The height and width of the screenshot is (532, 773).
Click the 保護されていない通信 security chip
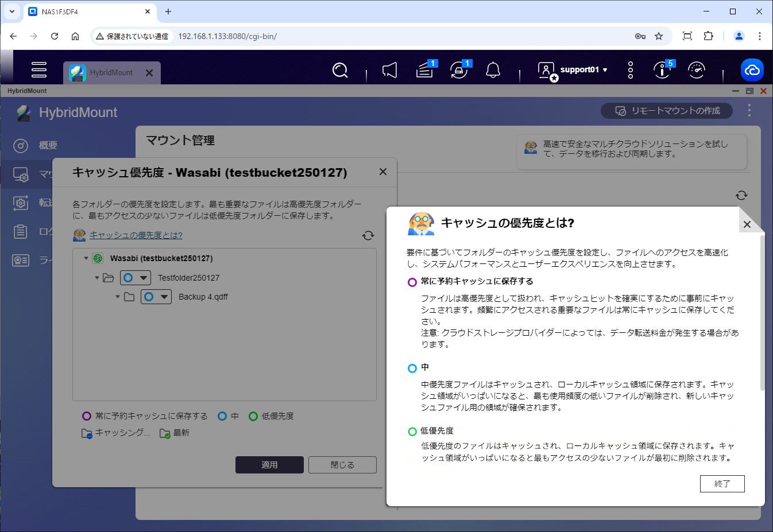click(132, 36)
